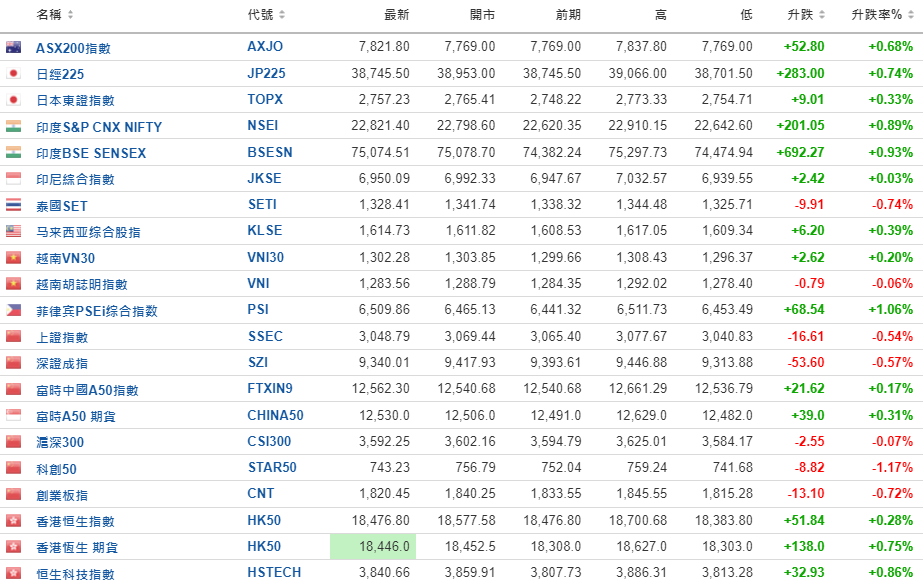Open the 深證成指 link
The width and height of the screenshot is (923, 586).
coord(62,364)
